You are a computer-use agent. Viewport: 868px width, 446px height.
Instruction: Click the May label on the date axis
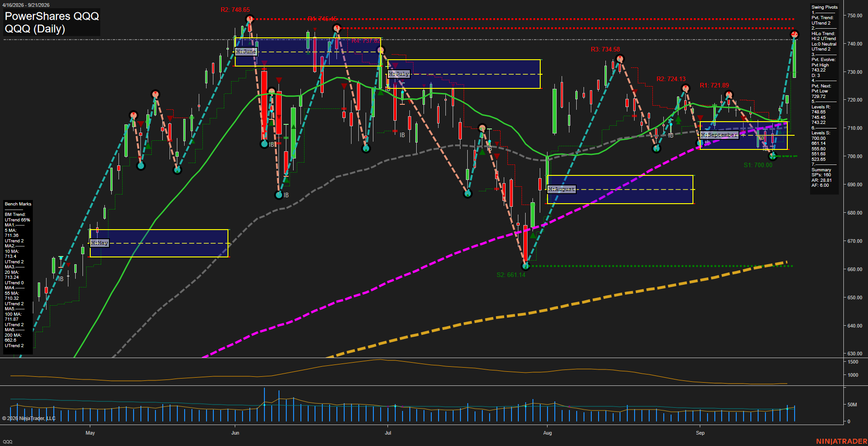click(90, 433)
